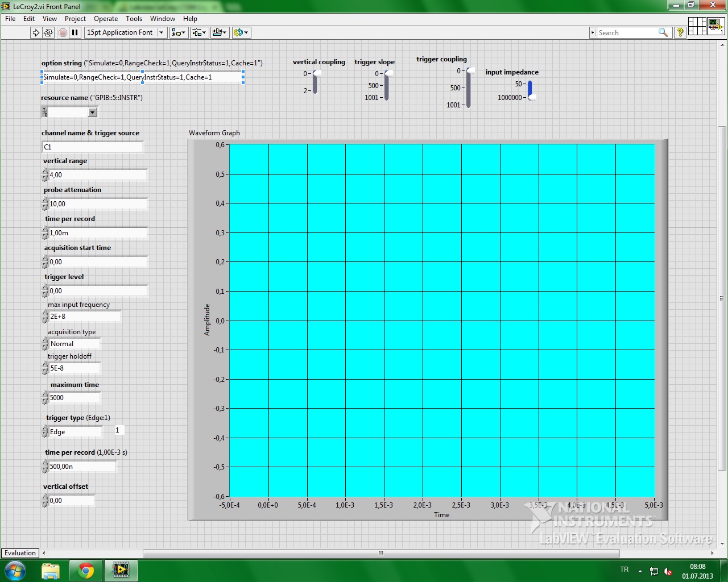Click the search magnifier icon
The height and width of the screenshot is (582, 728).
pos(663,33)
